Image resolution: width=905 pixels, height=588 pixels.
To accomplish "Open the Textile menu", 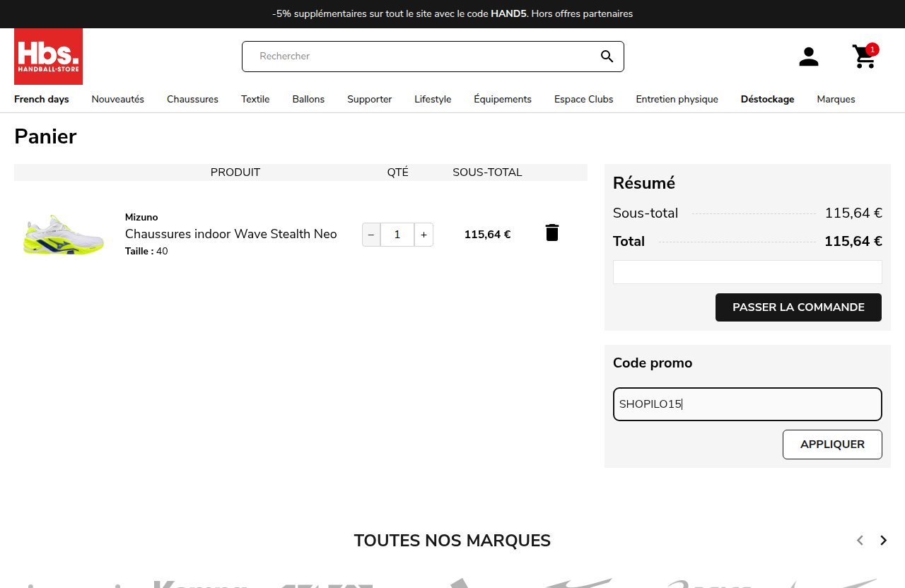I will (255, 99).
